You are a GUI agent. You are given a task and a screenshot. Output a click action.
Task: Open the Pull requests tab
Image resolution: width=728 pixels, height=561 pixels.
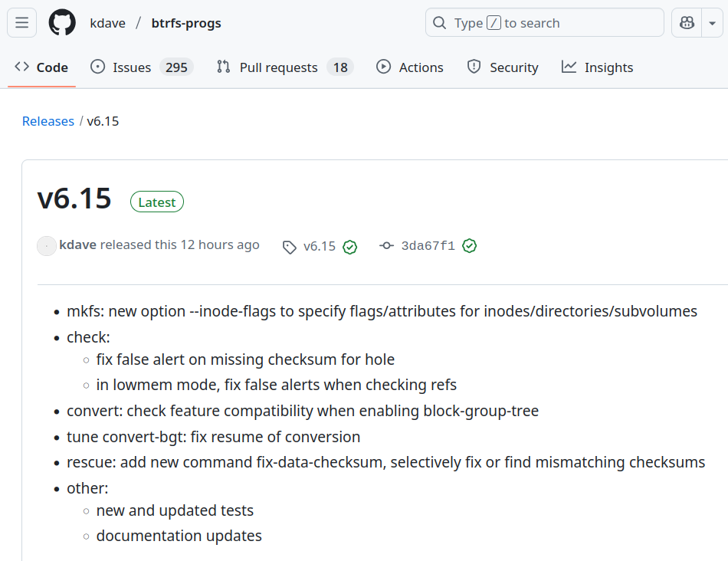tap(284, 67)
